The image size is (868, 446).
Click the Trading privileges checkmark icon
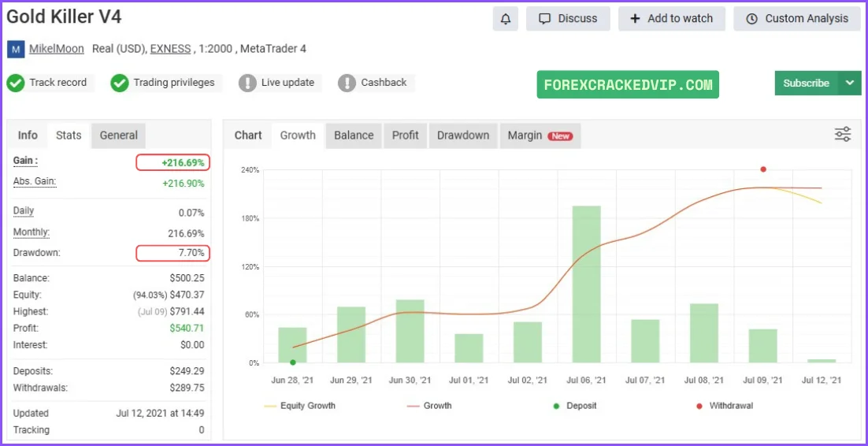120,83
